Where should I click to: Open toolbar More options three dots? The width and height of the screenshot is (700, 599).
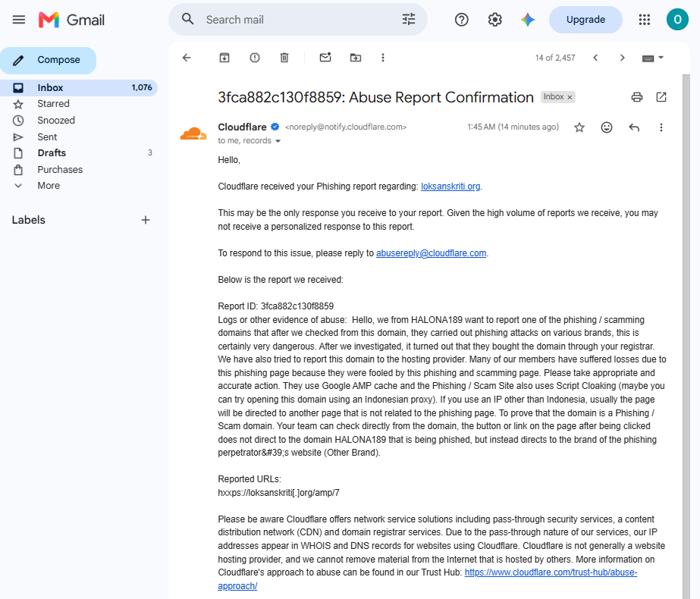[x=382, y=58]
